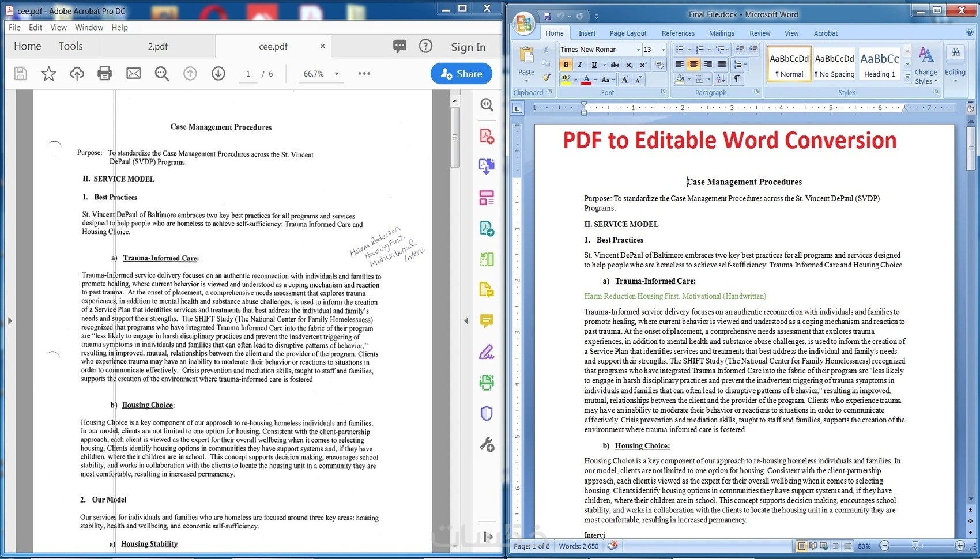
Task: Open Fill & Sign pen tool in sidebar
Action: [487, 352]
